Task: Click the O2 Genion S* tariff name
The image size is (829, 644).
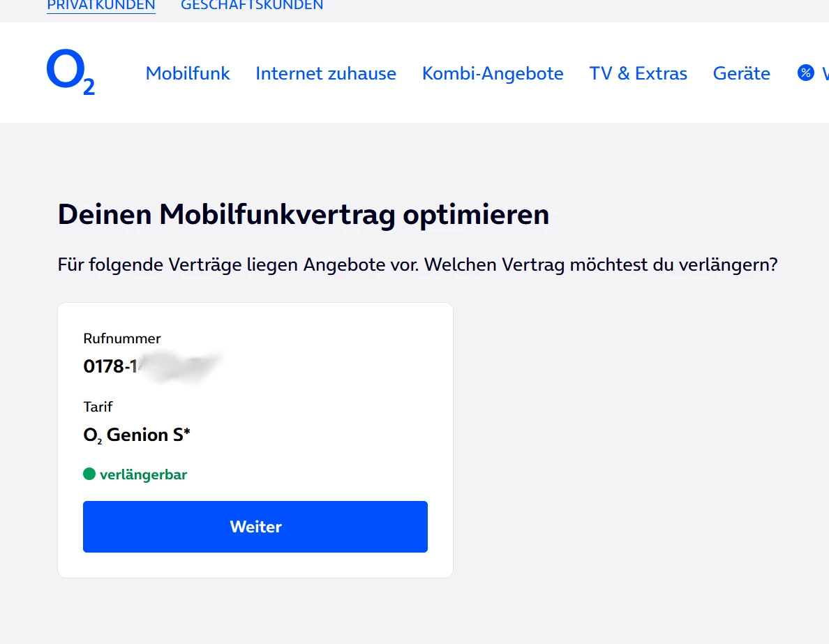Action: 137,435
